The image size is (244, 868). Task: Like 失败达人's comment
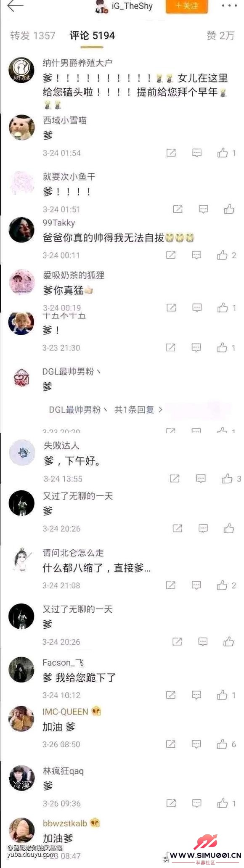(227, 479)
